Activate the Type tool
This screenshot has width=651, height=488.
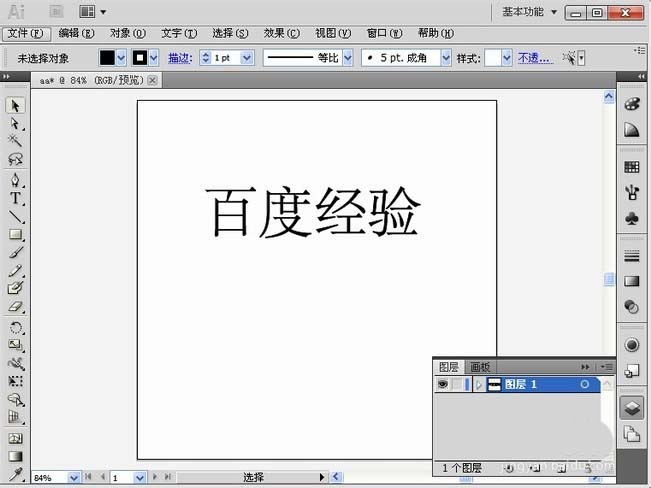[x=15, y=198]
